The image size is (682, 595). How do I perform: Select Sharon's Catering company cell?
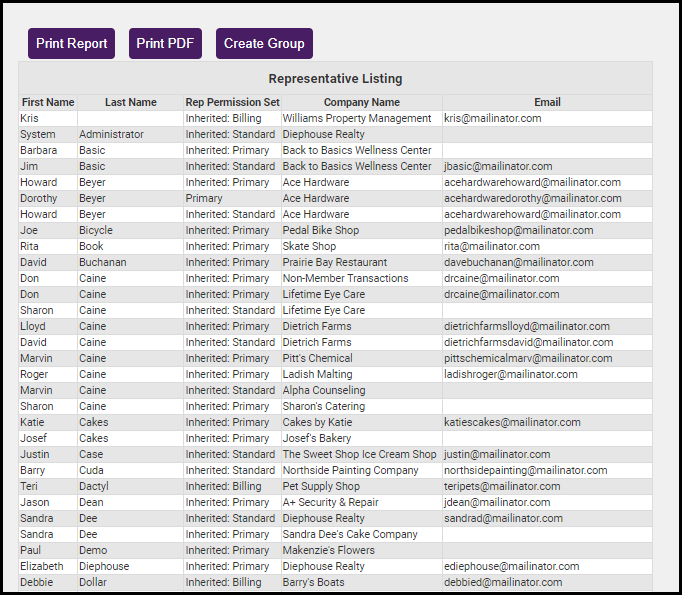tap(362, 406)
